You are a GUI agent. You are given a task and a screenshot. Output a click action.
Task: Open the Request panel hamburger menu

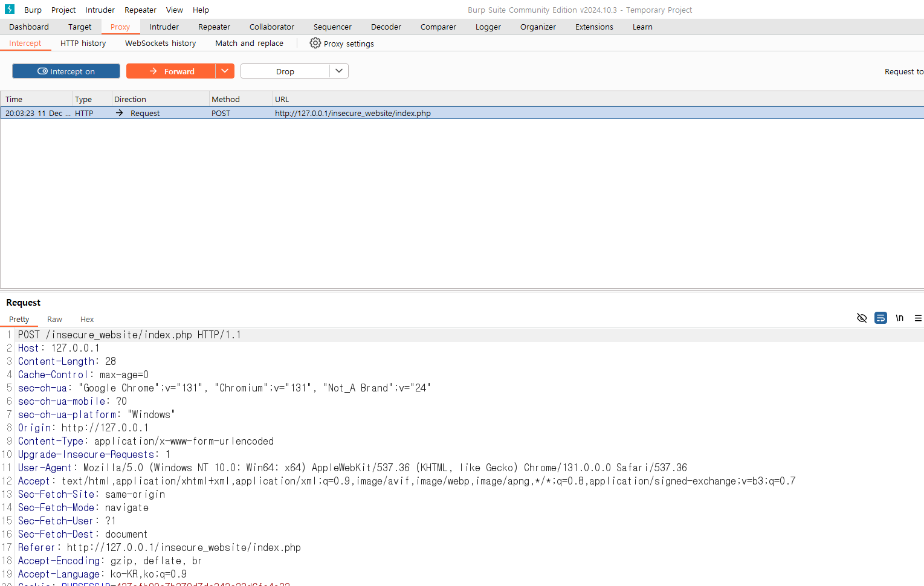(918, 318)
